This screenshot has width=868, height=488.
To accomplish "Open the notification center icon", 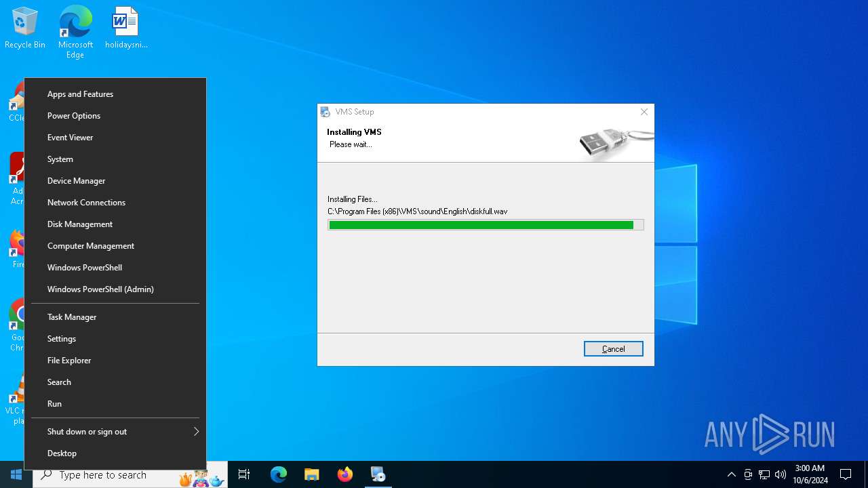I will pyautogui.click(x=846, y=474).
